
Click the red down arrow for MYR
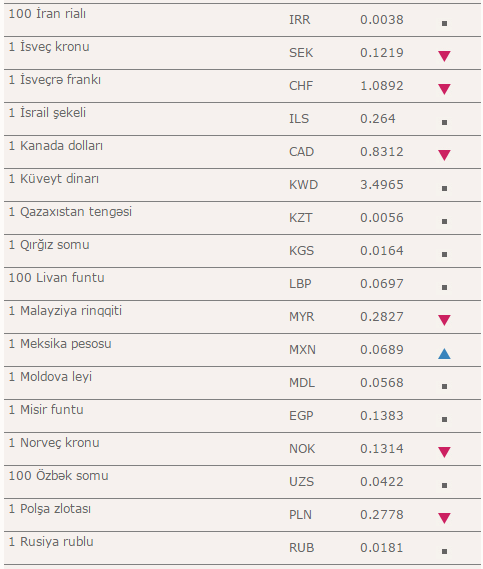pyautogui.click(x=444, y=320)
